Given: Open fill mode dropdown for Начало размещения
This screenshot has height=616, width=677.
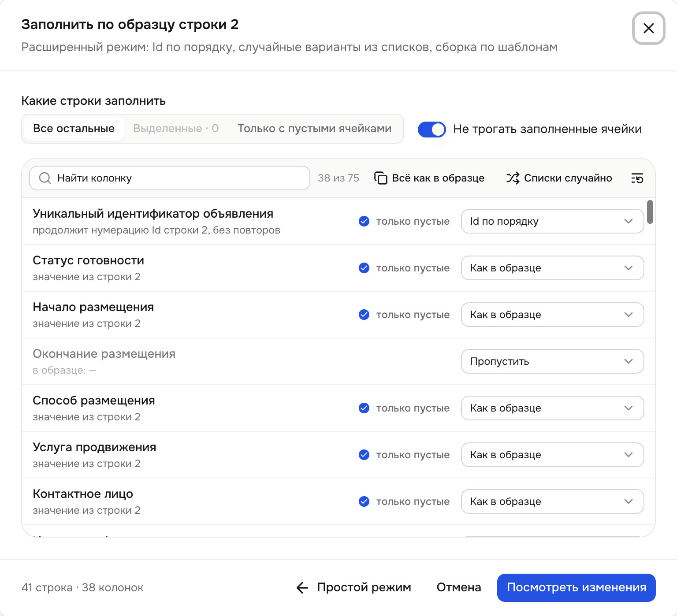Looking at the screenshot, I should 552,315.
